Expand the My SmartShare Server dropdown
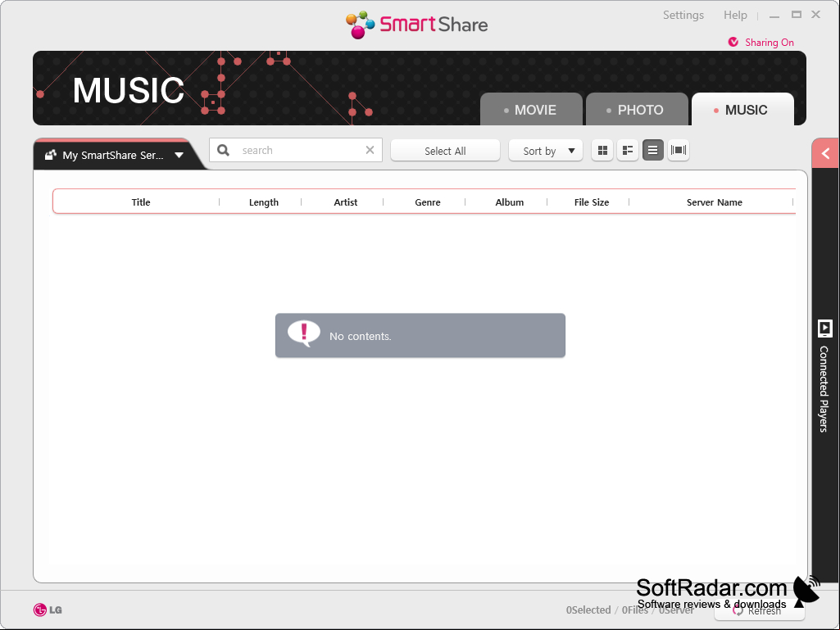The image size is (840, 630). tap(179, 156)
